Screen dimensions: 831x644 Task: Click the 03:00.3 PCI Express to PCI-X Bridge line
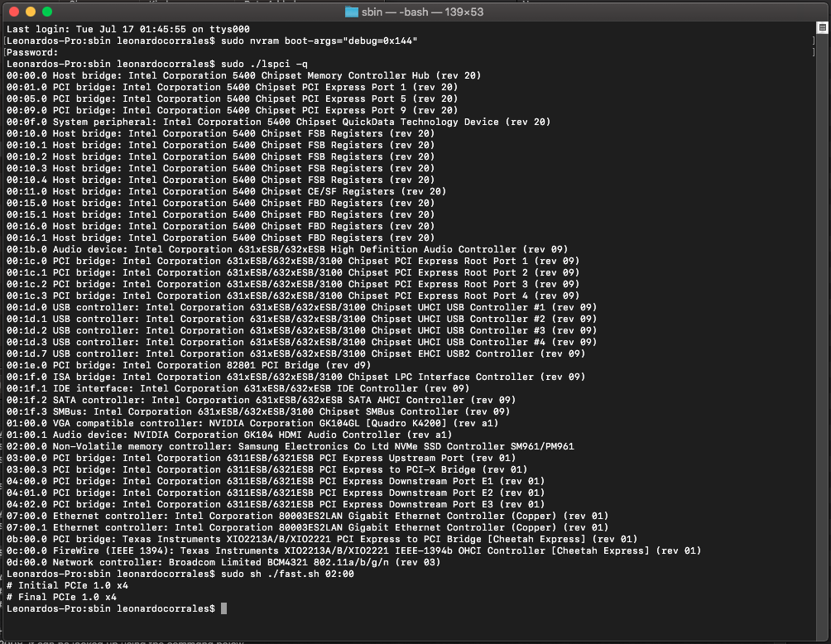tap(267, 469)
